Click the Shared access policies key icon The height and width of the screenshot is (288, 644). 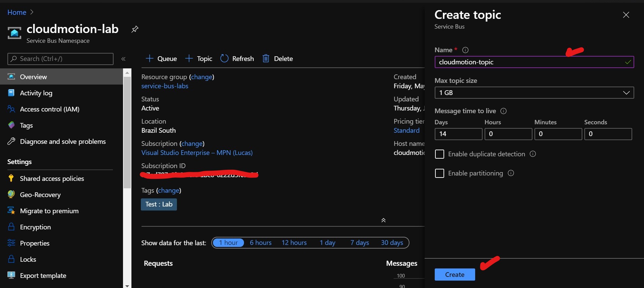(x=11, y=178)
